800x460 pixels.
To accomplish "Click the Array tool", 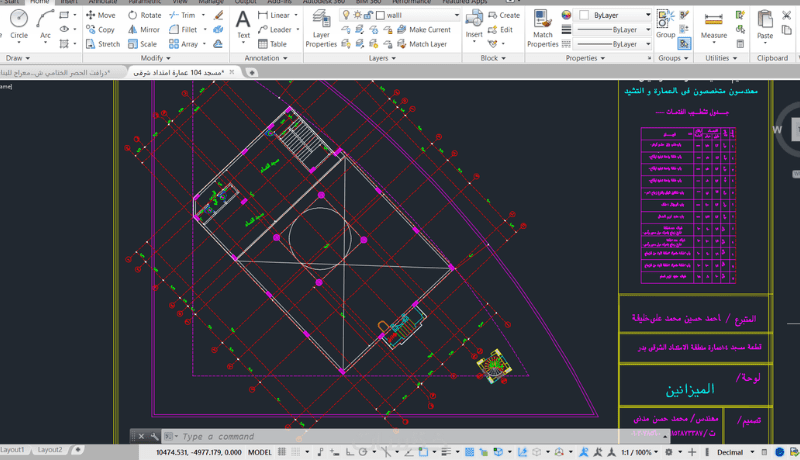I will tap(184, 44).
